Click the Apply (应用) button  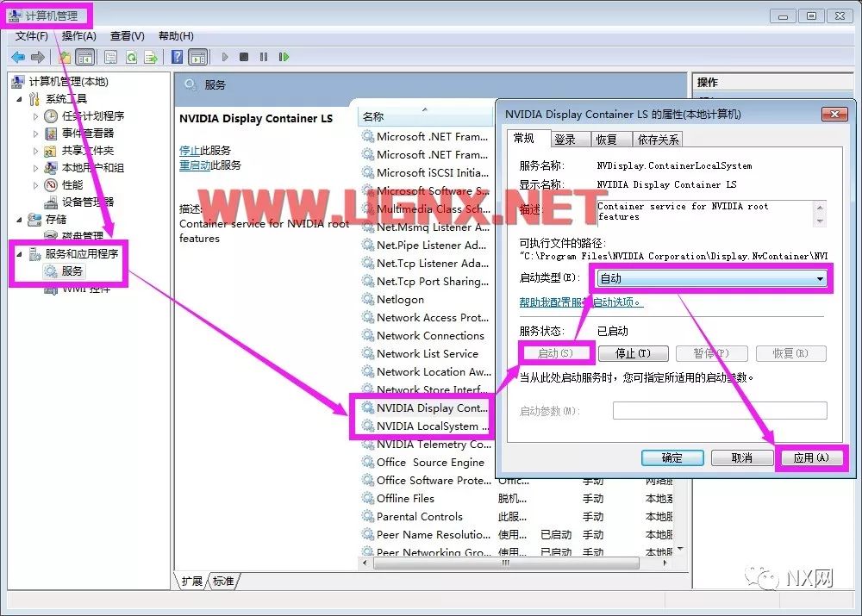click(x=811, y=457)
